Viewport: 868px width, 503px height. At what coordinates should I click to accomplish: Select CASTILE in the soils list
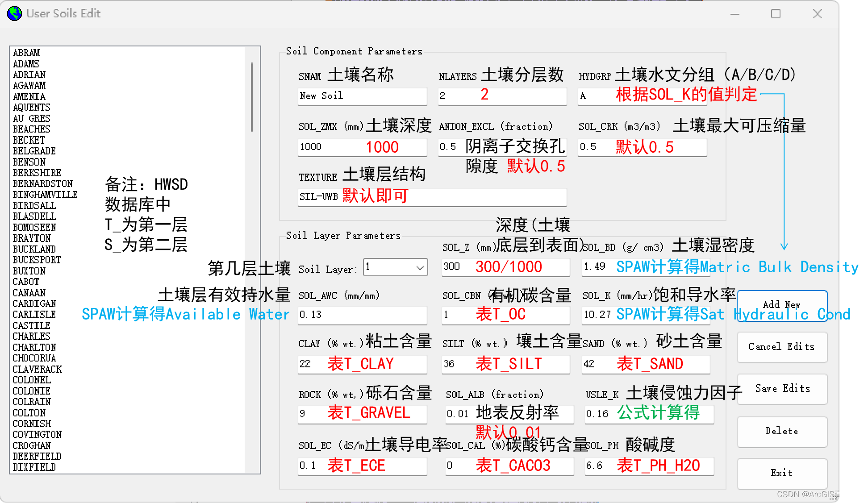coord(31,326)
